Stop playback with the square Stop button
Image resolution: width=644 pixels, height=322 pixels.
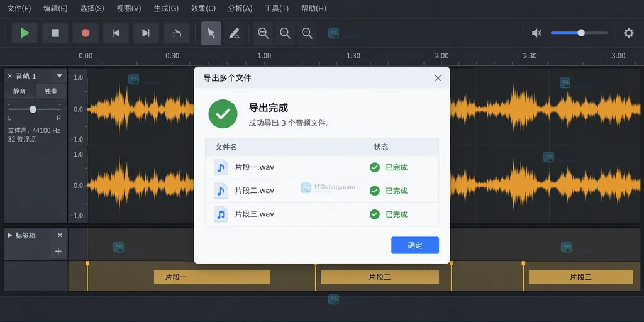[55, 33]
